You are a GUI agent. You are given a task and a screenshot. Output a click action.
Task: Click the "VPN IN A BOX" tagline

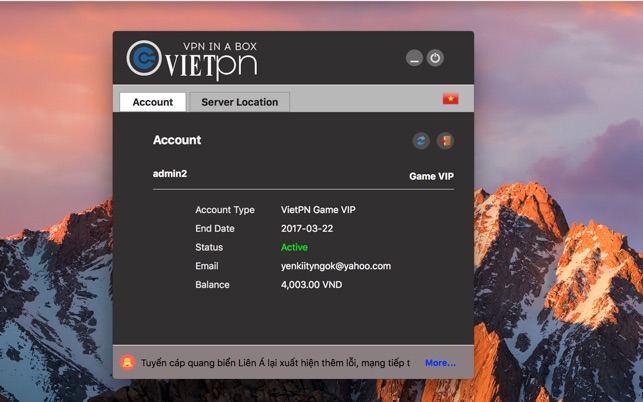click(220, 46)
